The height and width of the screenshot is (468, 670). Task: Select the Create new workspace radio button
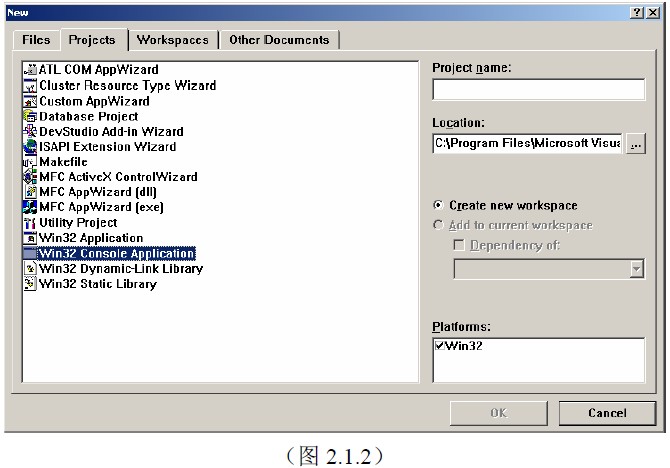coord(438,205)
